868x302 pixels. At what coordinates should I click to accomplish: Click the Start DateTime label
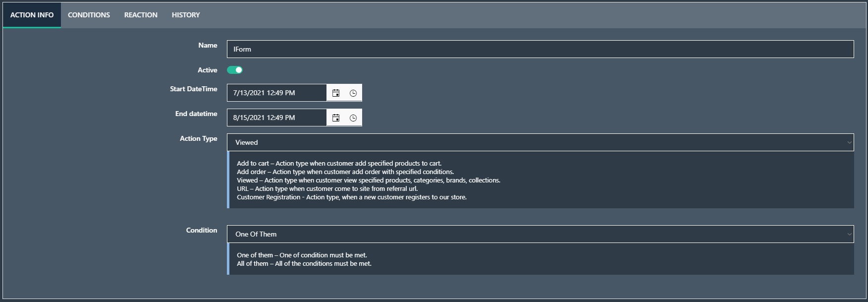[194, 89]
